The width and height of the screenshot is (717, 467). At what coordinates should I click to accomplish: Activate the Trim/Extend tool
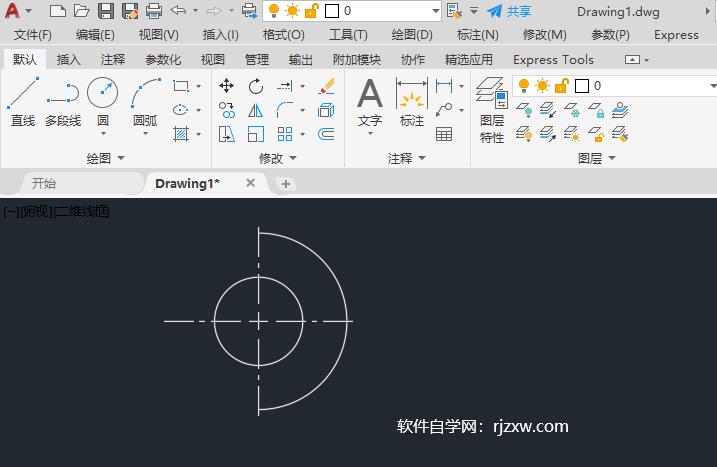(285, 86)
